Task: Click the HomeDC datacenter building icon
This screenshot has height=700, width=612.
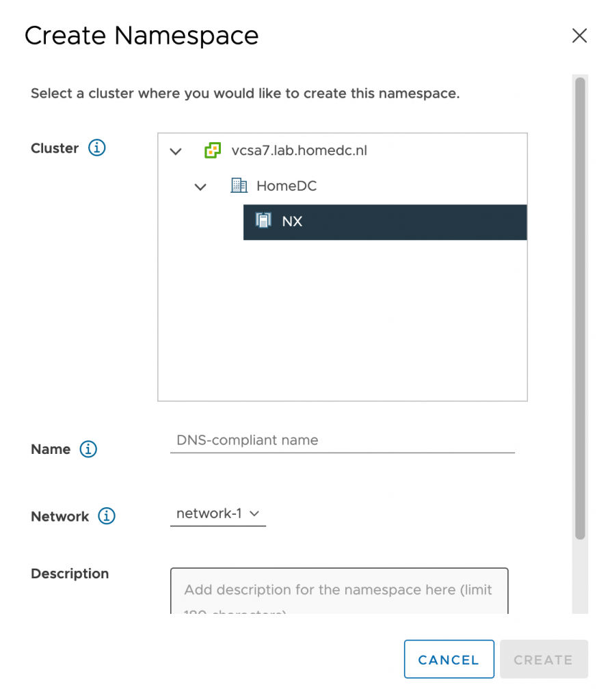Action: 238,185
